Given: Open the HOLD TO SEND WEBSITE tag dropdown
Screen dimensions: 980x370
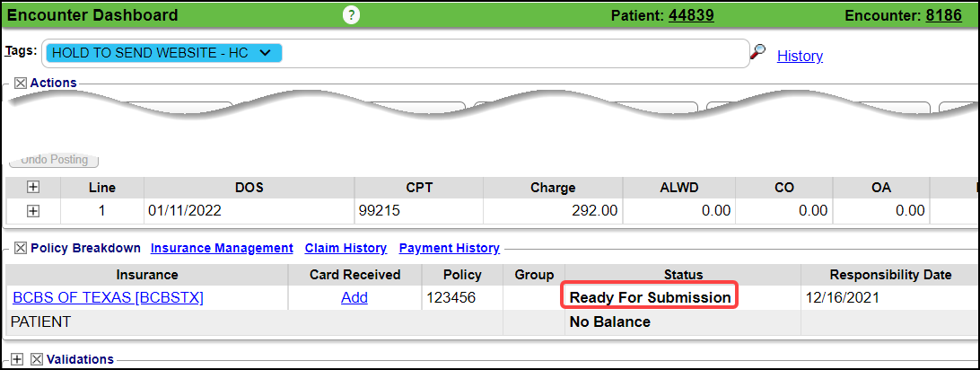Looking at the screenshot, I should point(265,53).
